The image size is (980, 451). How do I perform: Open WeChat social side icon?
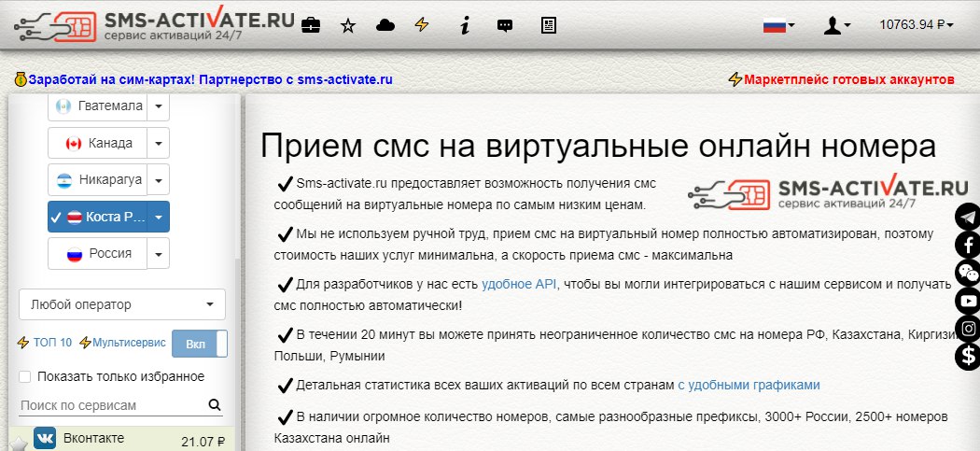pos(968,273)
